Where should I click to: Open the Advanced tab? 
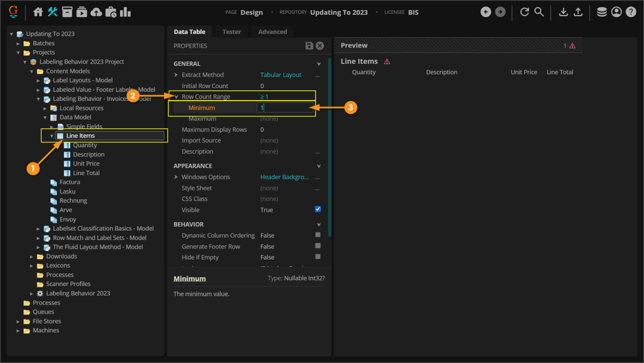click(272, 32)
